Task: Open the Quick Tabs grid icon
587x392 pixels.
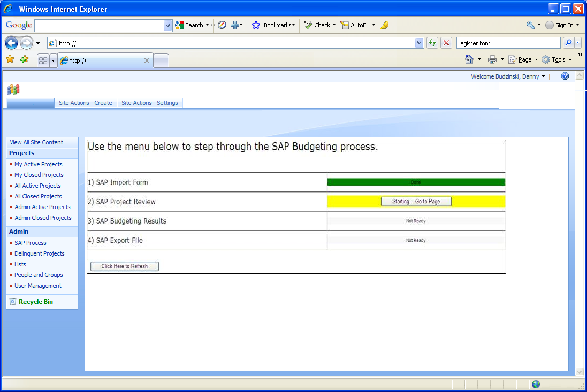Action: (x=43, y=60)
